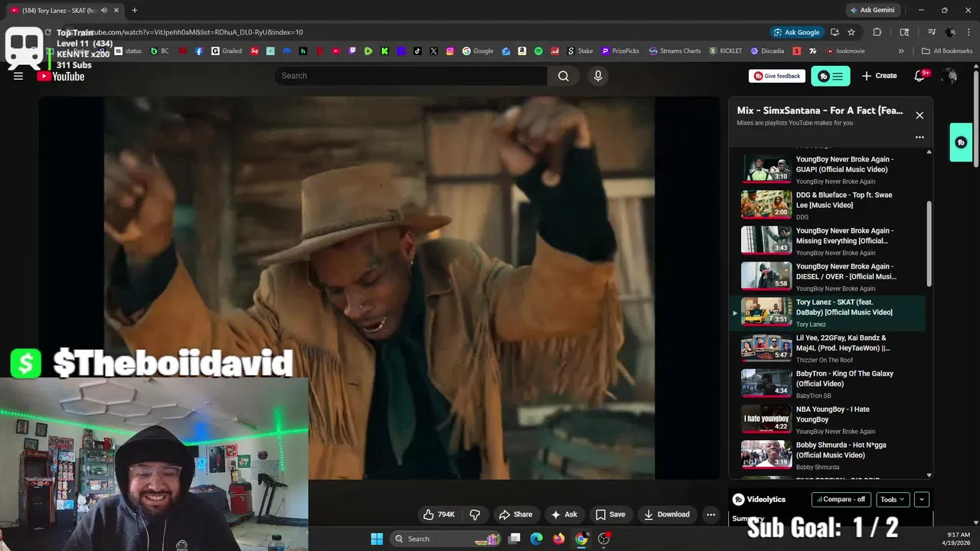Screen dimensions: 980x551
Task: Open the Instagram bookmark icon
Action: pos(450,51)
